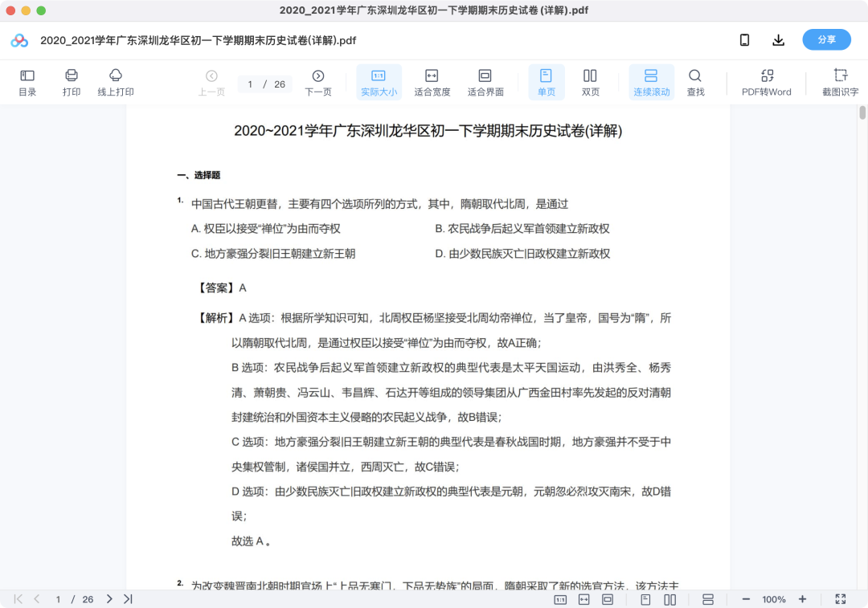Click continuous scroll icon in status bar
Viewport: 868px width, 608px height.
click(708, 600)
